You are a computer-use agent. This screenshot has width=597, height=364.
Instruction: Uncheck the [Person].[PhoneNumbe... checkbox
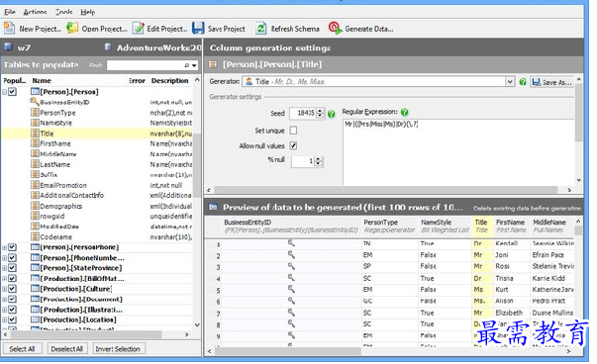[13, 257]
